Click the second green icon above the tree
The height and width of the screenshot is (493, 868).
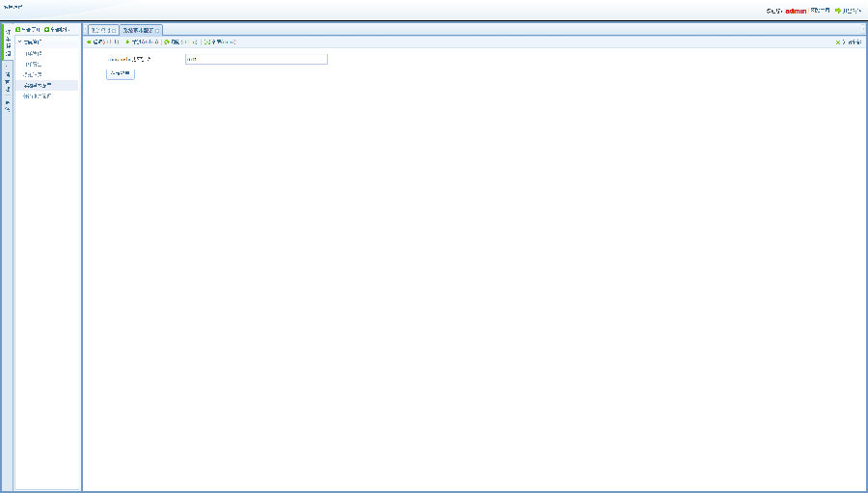[47, 30]
